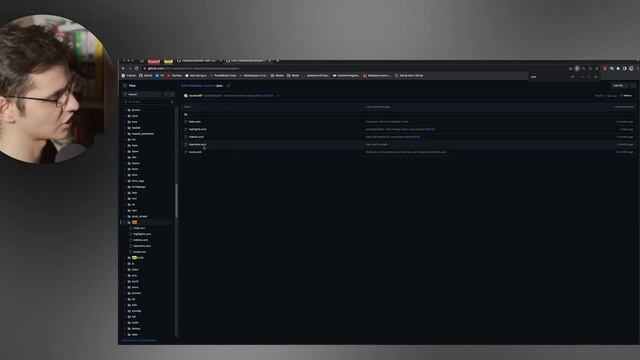Viewport: 640px width, 360px height.
Task: Collapse the Files side panel icon
Action: point(125,86)
